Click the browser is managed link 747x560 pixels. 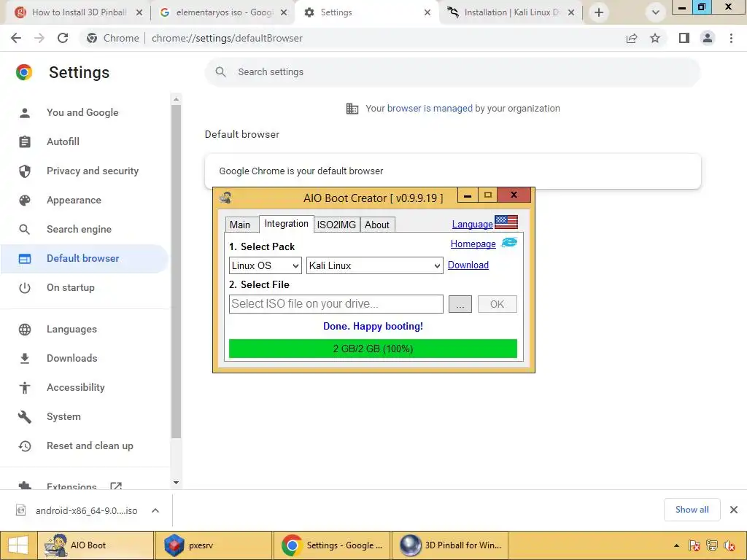click(430, 109)
